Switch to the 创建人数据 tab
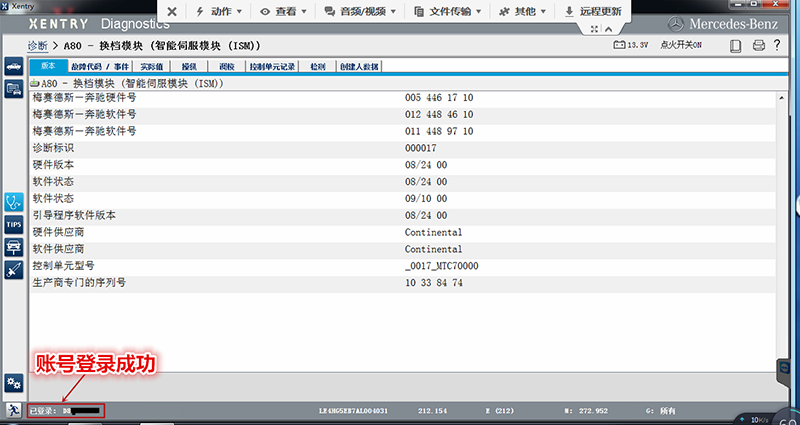Viewport: 800px width, 425px height. point(359,66)
